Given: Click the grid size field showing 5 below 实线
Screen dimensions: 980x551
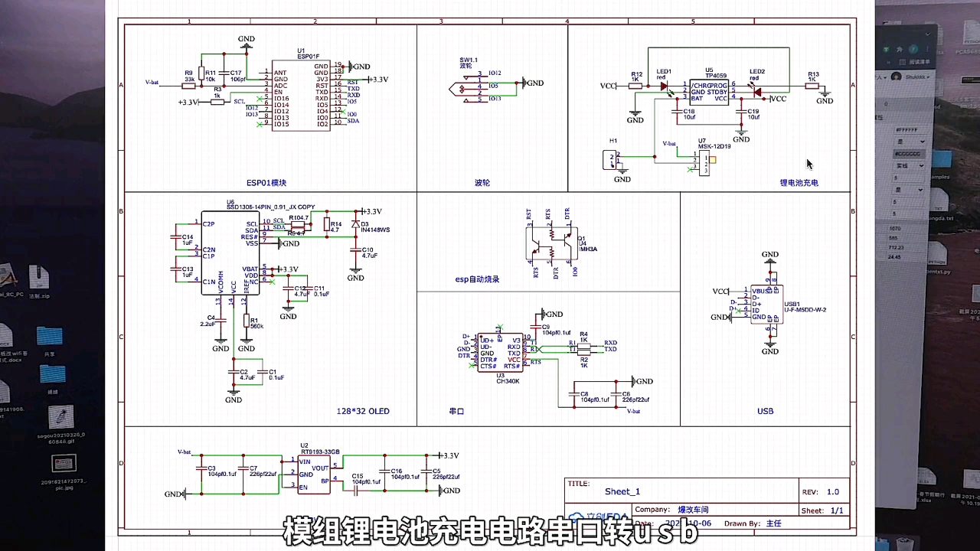Looking at the screenshot, I should tap(910, 178).
